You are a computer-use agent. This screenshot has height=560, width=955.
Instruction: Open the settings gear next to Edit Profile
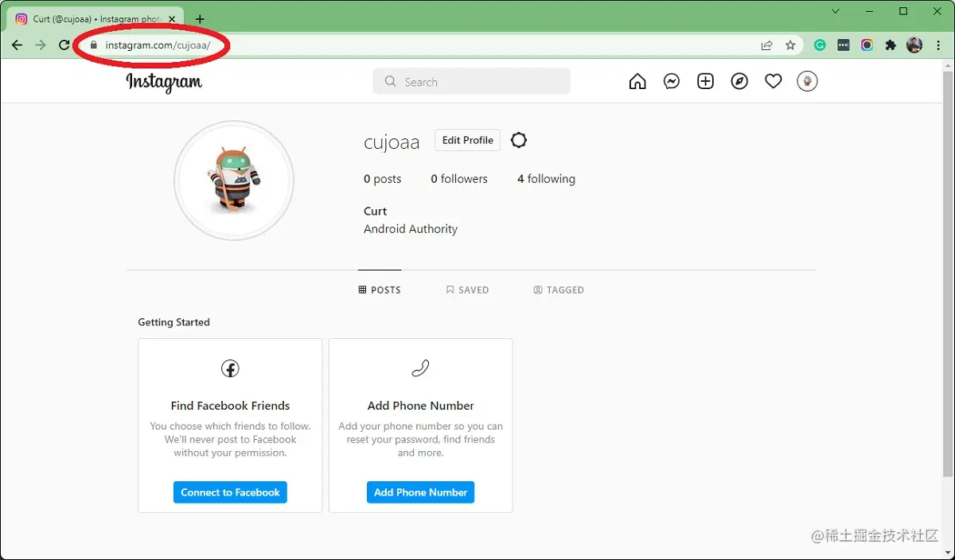click(519, 140)
